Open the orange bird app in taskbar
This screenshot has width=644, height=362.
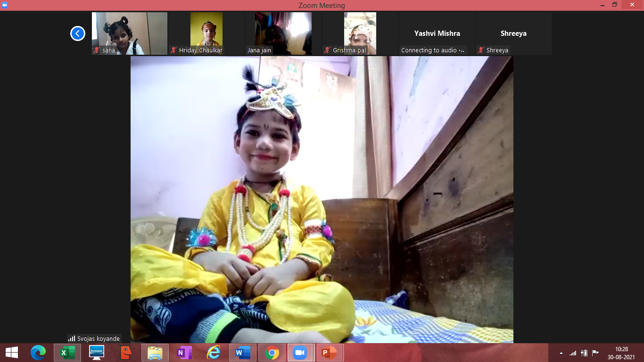click(x=126, y=353)
